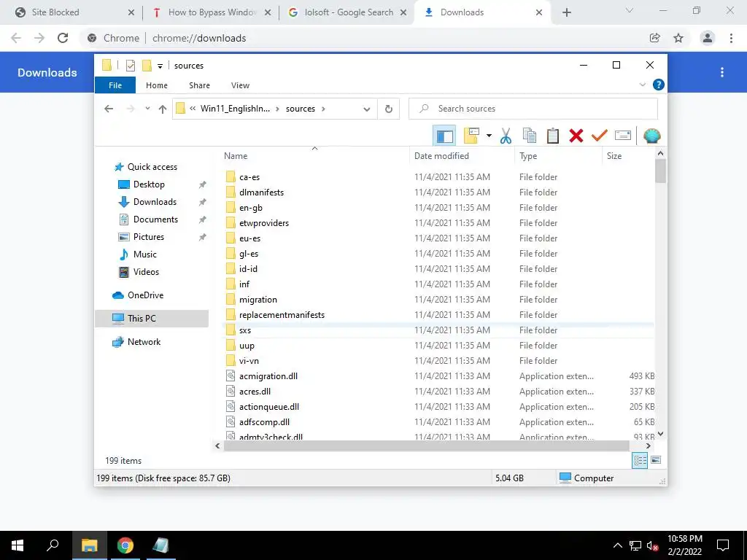Select Network in navigation pane
This screenshot has width=747, height=560.
pos(144,342)
